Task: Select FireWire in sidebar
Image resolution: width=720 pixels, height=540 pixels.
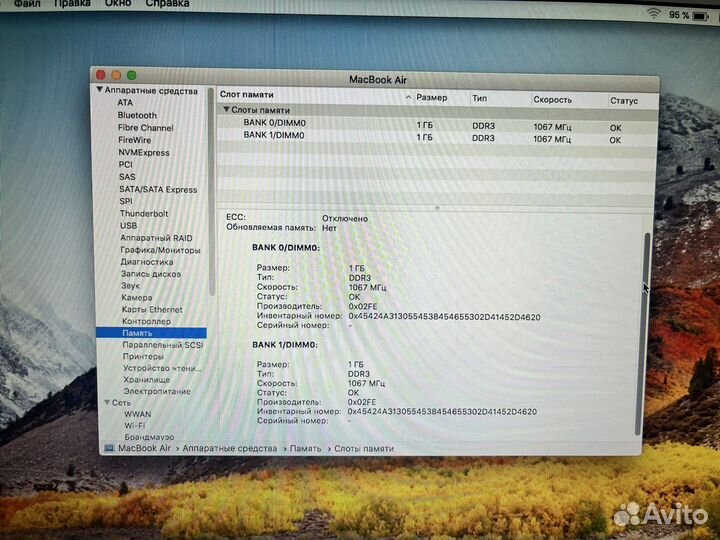Action: 135,140
